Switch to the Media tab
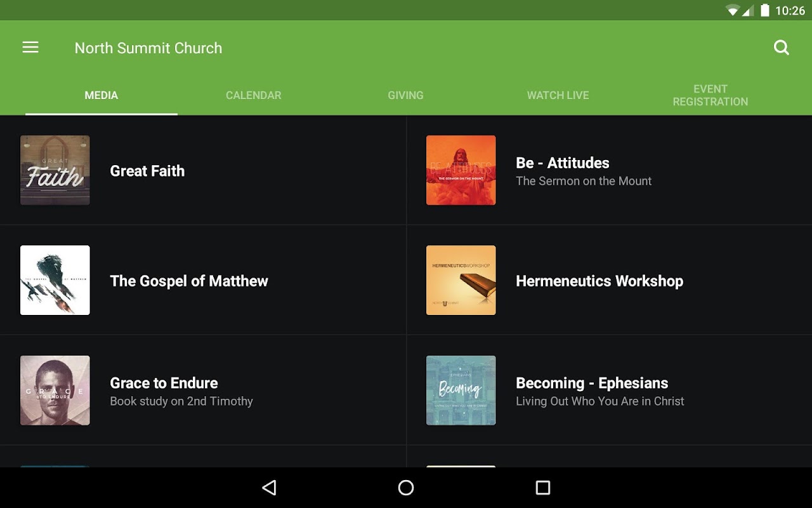Screen dimensions: 812x508 coord(101,95)
